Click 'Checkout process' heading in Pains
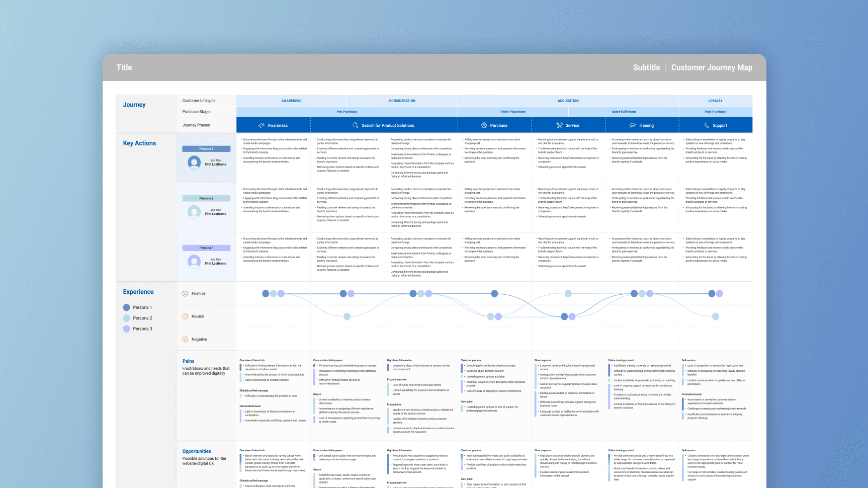Screen dimensions: 868x488 471,360
